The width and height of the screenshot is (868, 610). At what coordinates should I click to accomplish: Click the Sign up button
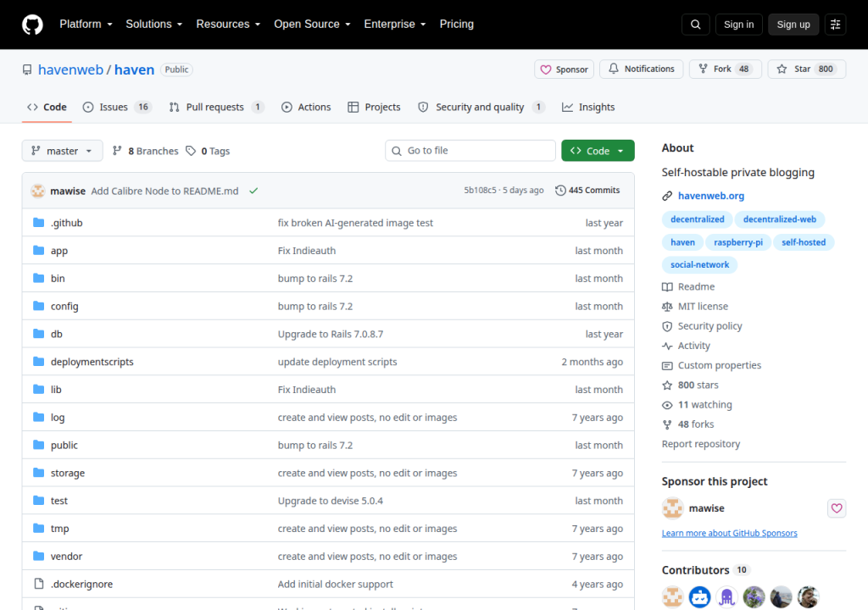793,25
